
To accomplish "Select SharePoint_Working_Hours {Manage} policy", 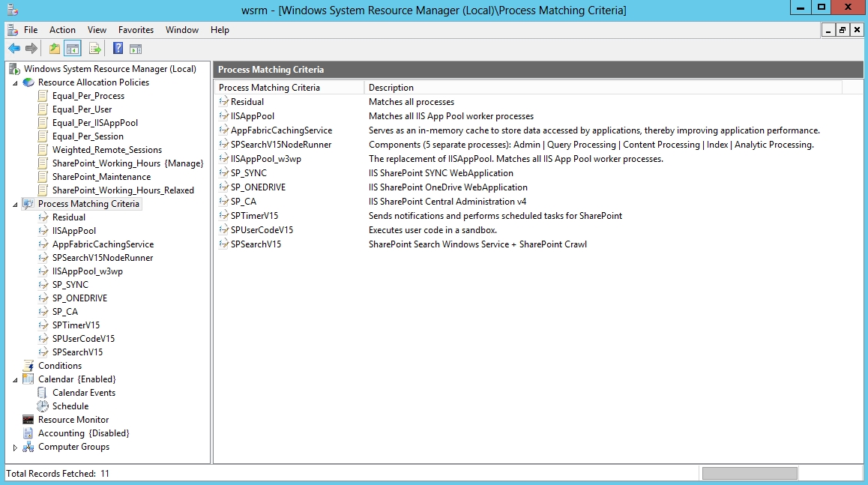I will (x=128, y=163).
